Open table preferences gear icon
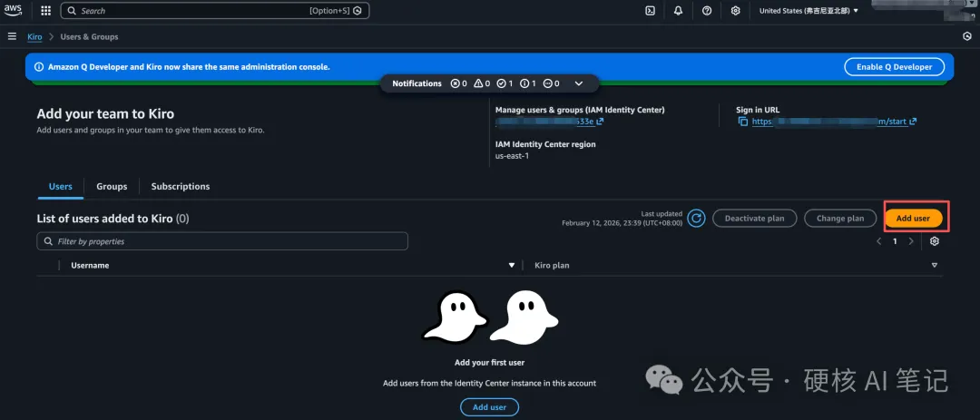 click(935, 241)
